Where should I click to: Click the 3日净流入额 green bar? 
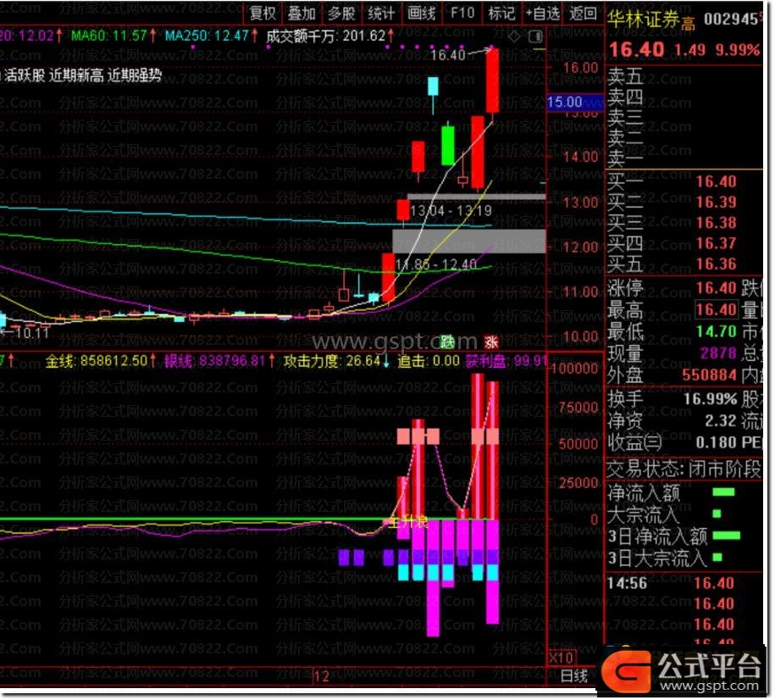coord(726,536)
